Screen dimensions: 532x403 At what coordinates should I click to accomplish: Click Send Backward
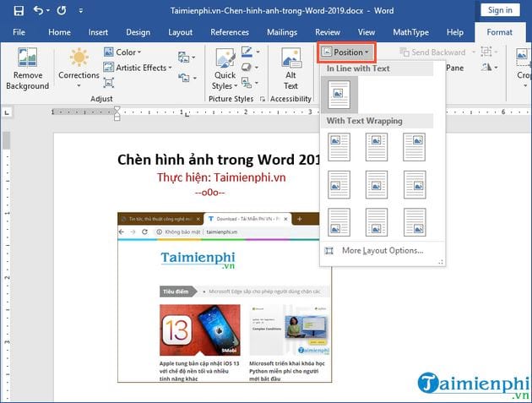pos(433,52)
